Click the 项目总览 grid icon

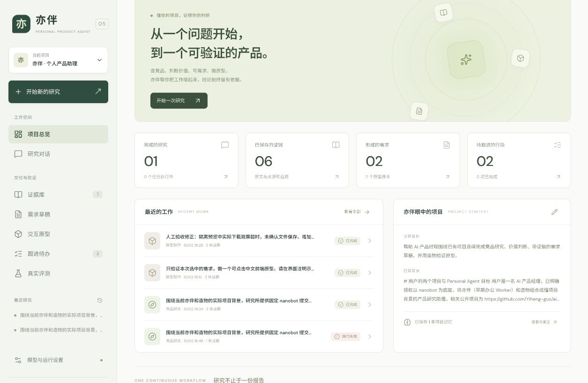(18, 134)
